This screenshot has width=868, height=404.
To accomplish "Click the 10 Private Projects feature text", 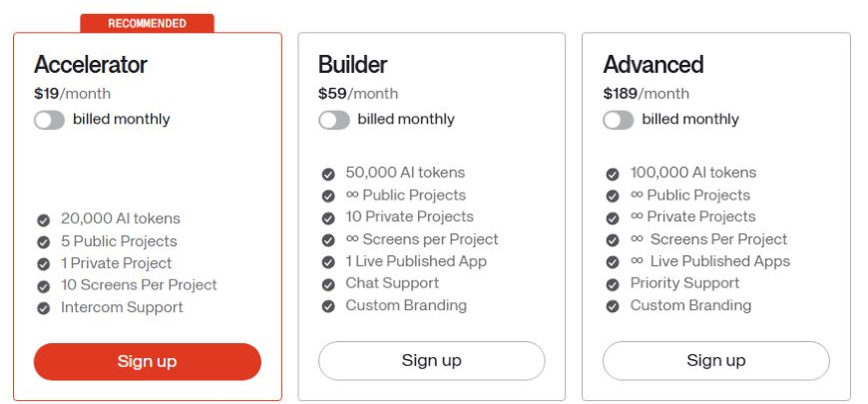I will pyautogui.click(x=410, y=216).
